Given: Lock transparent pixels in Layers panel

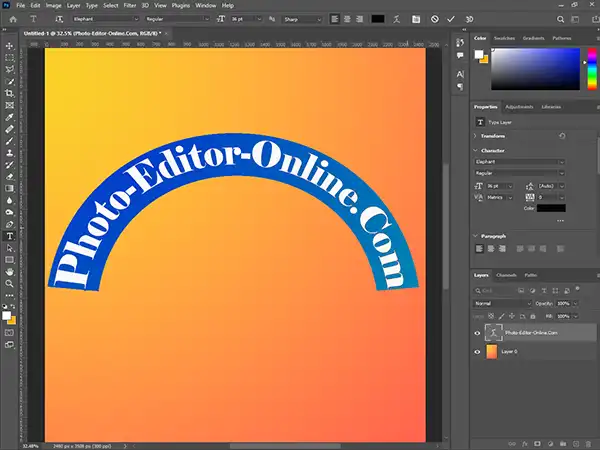Looking at the screenshot, I should coord(491,316).
